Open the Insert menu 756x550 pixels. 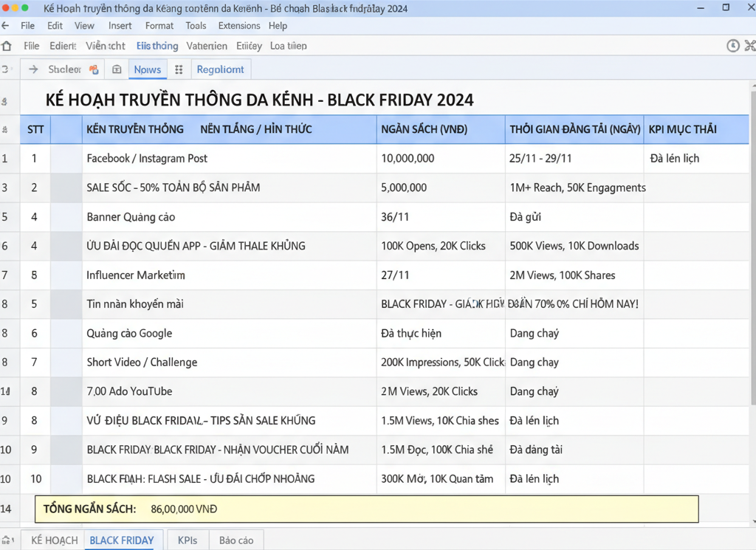coord(120,26)
